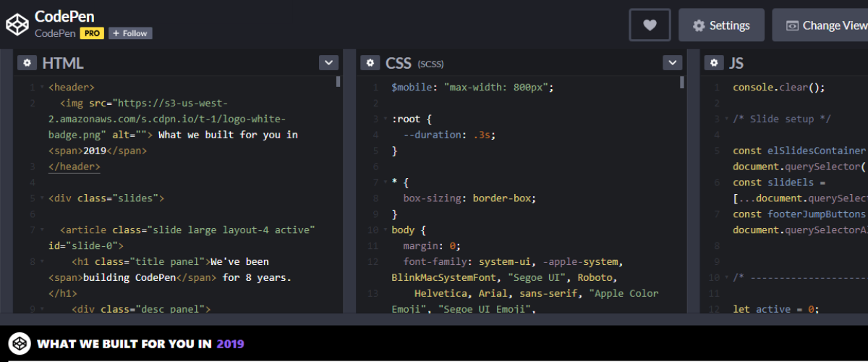
Task: Click the "</header>" closing tag in HTML
Action: pos(75,167)
